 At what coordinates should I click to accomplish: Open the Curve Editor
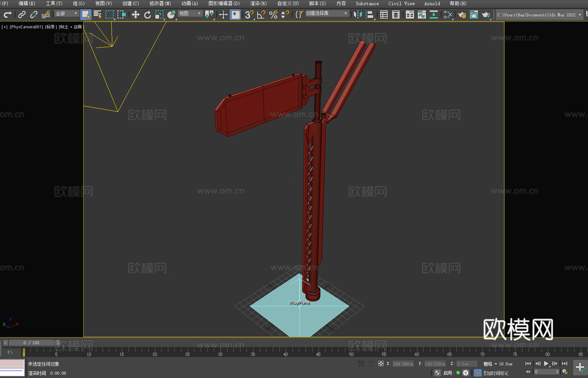point(421,14)
